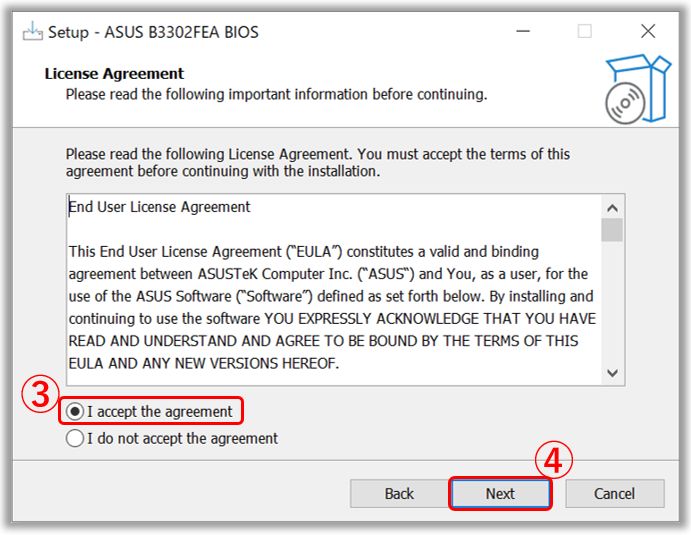Click the Next button
This screenshot has height=535, width=691.
tap(500, 494)
